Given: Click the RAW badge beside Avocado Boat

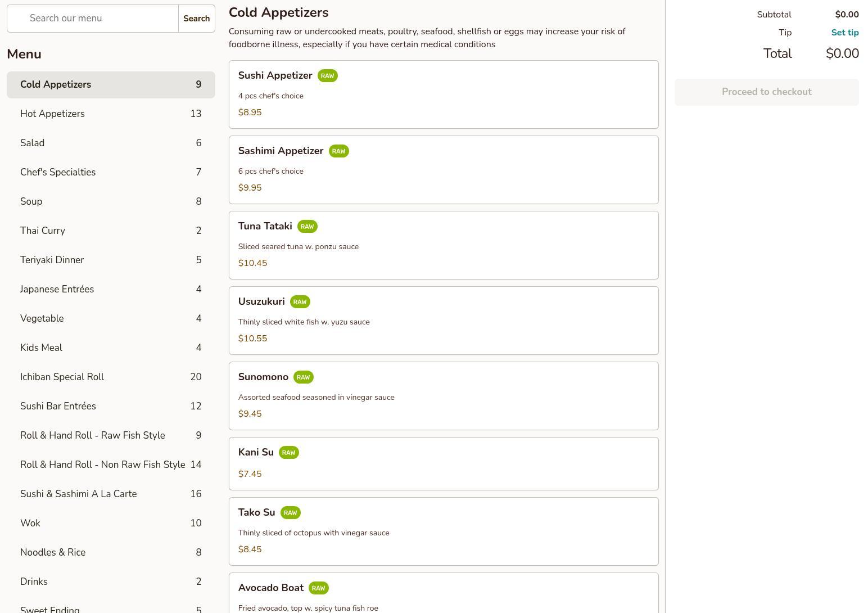Looking at the screenshot, I should [318, 588].
